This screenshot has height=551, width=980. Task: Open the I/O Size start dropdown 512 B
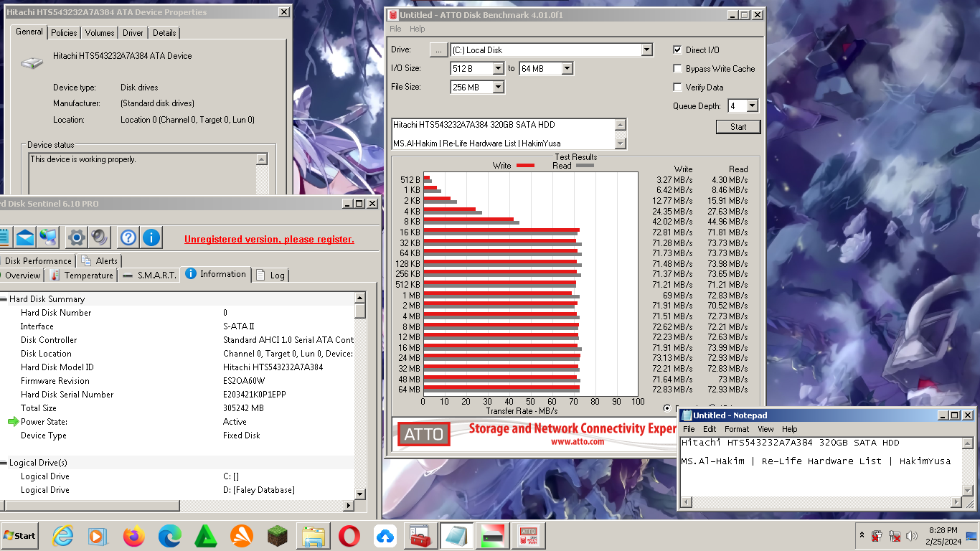click(499, 68)
